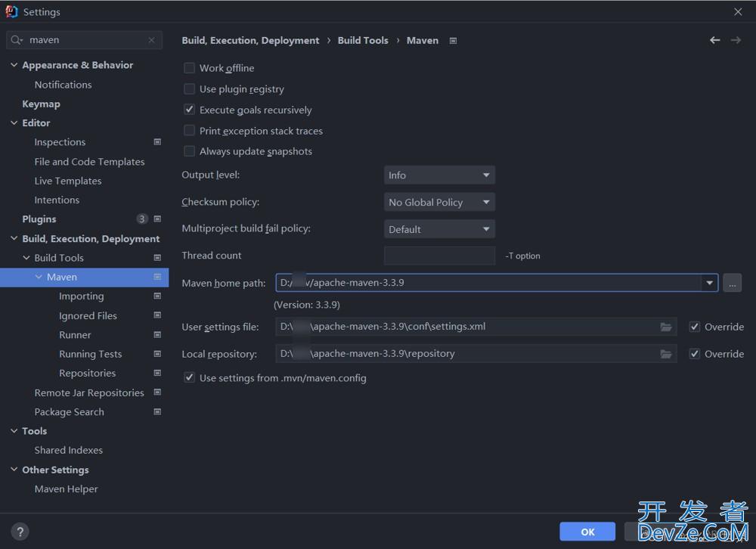Go forward with the right arrow
756x549 pixels.
click(x=736, y=40)
